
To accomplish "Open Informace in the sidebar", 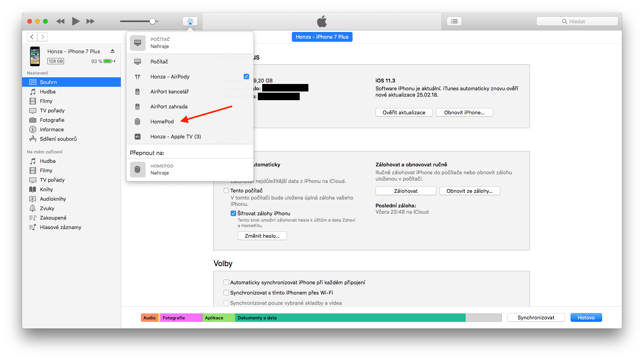I will 71,129.
